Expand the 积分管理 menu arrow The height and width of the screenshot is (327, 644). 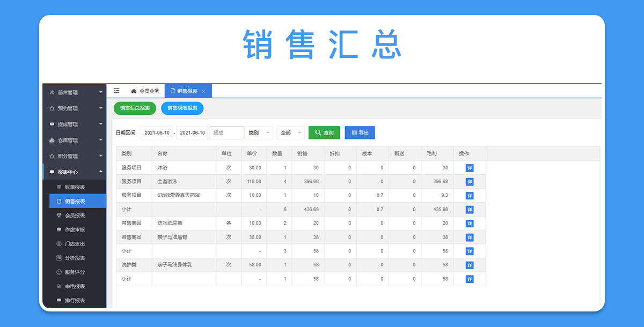(101, 157)
